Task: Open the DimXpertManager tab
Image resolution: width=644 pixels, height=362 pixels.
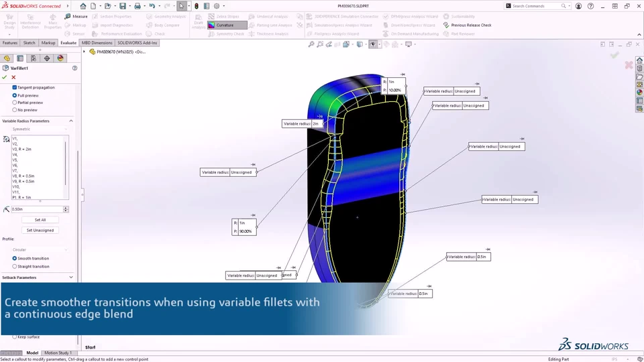Action: tap(47, 58)
